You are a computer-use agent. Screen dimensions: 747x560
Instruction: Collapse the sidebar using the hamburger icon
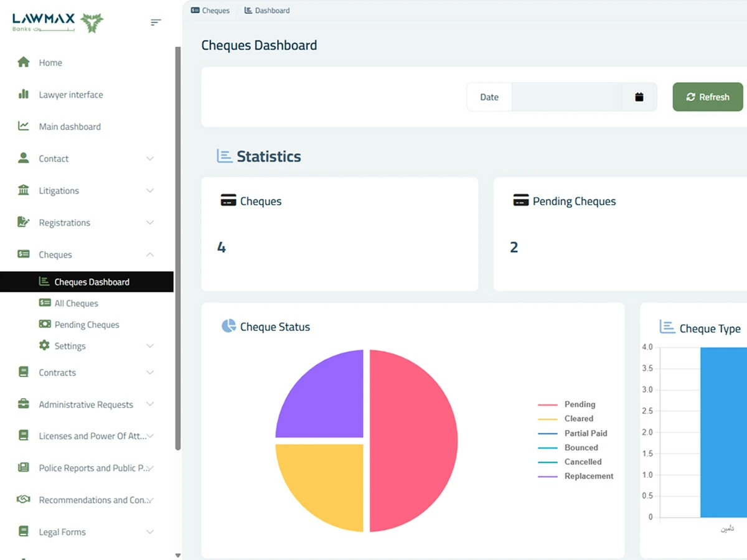[156, 22]
